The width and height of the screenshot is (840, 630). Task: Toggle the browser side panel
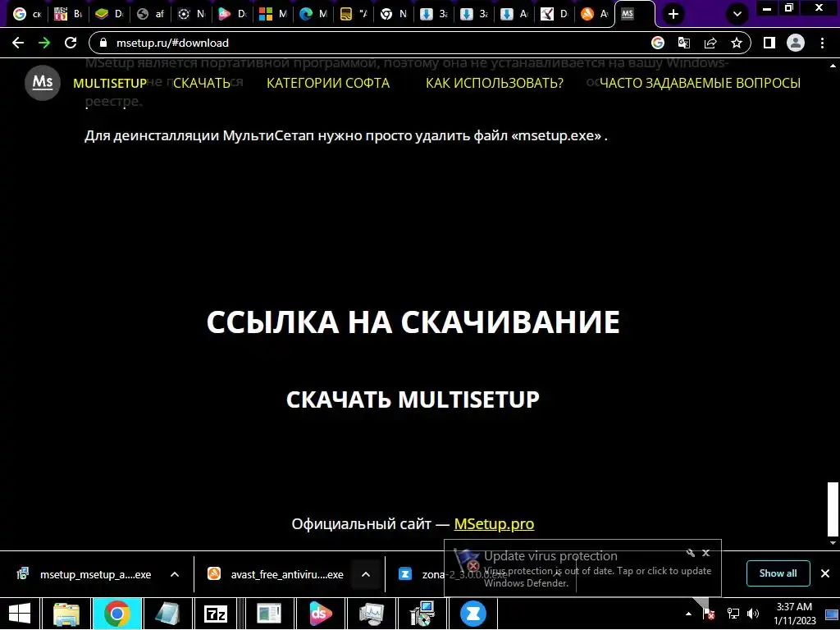coord(769,43)
